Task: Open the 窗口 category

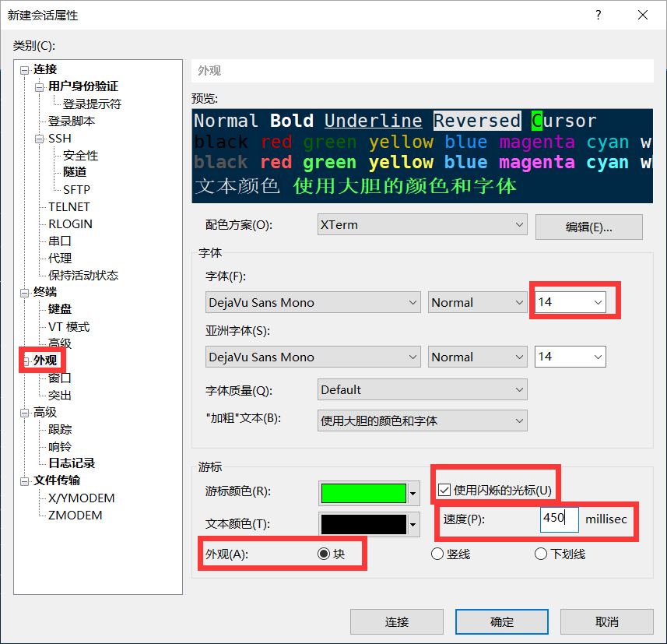Action: 60,378
